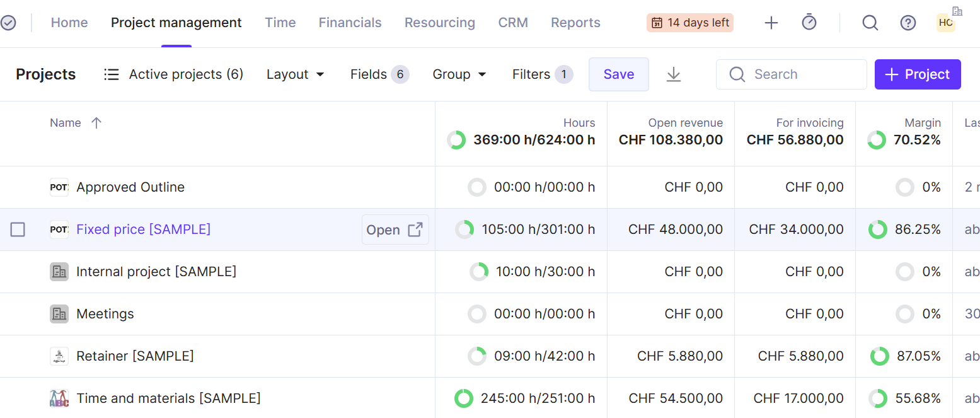Click the Open revenue column header

686,123
